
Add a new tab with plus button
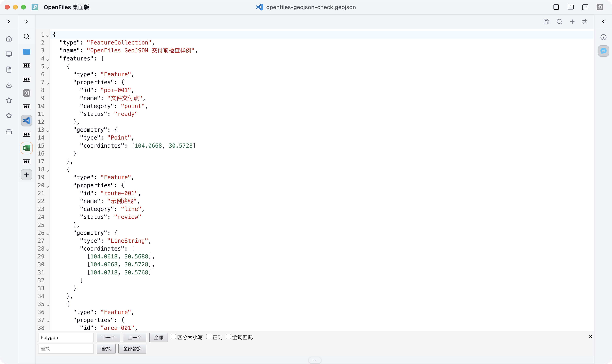click(27, 175)
